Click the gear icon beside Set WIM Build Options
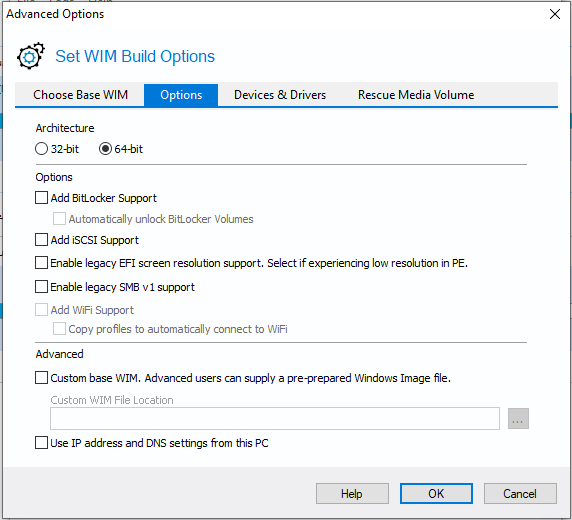 [31, 56]
